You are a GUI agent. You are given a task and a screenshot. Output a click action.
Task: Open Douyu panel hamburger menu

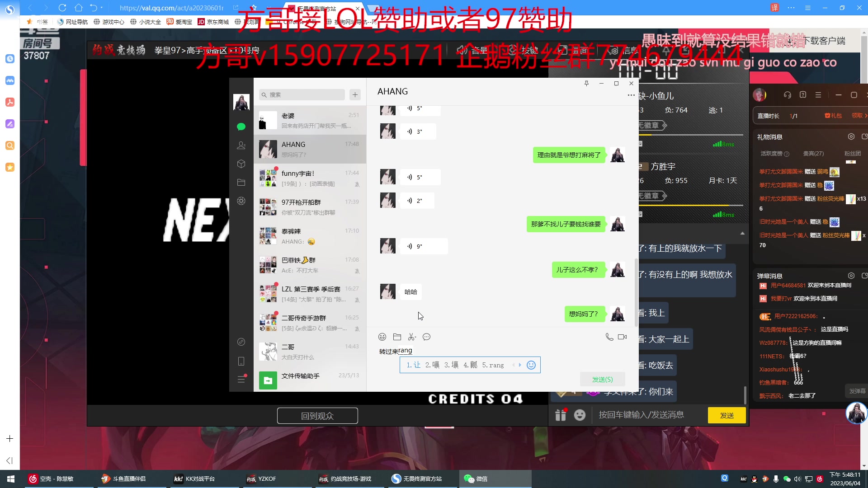point(818,95)
